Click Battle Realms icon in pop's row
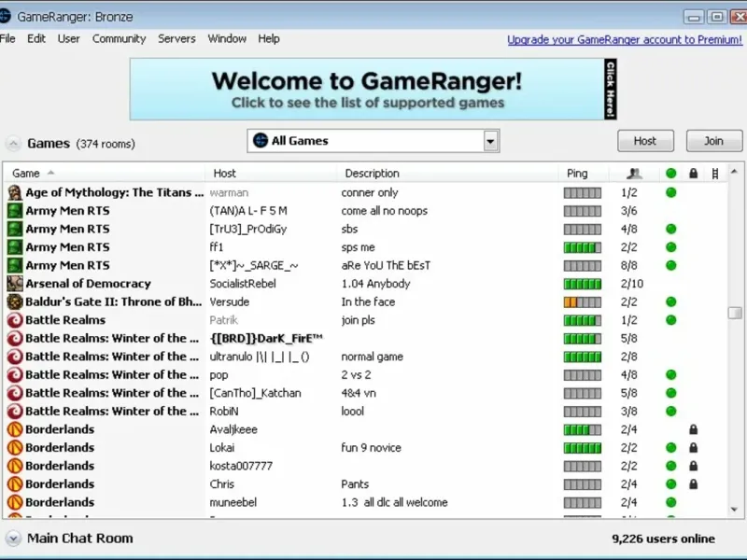This screenshot has width=747, height=560. pyautogui.click(x=15, y=375)
